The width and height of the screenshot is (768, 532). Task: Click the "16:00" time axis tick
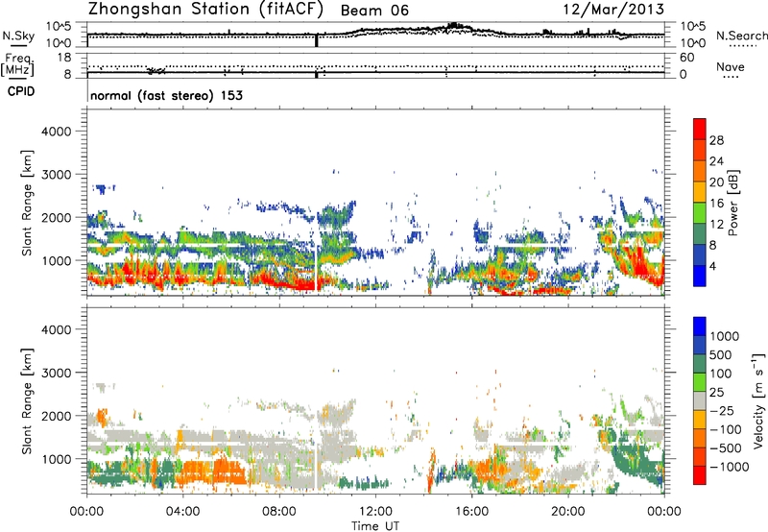click(471, 512)
